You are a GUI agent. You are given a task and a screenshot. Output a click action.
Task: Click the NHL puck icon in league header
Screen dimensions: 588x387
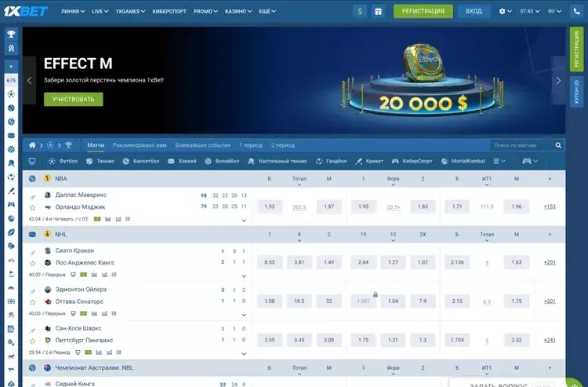[x=32, y=234]
